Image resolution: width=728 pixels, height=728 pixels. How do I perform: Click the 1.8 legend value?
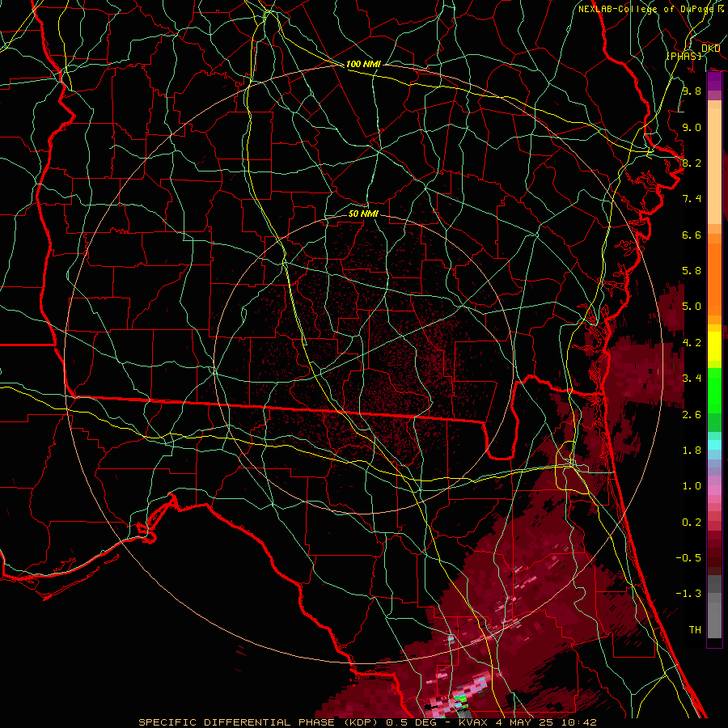click(692, 451)
